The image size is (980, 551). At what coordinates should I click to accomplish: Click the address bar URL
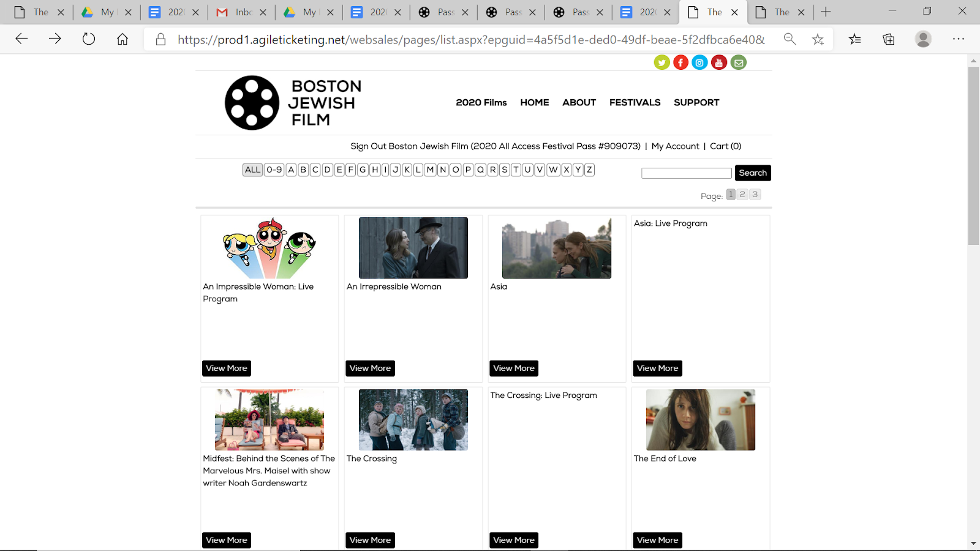[x=471, y=40]
